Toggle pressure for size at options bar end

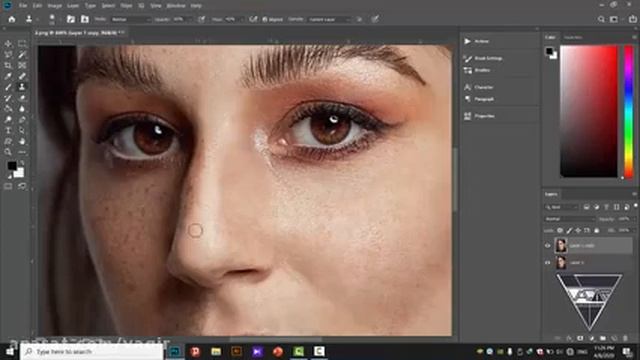(375, 19)
